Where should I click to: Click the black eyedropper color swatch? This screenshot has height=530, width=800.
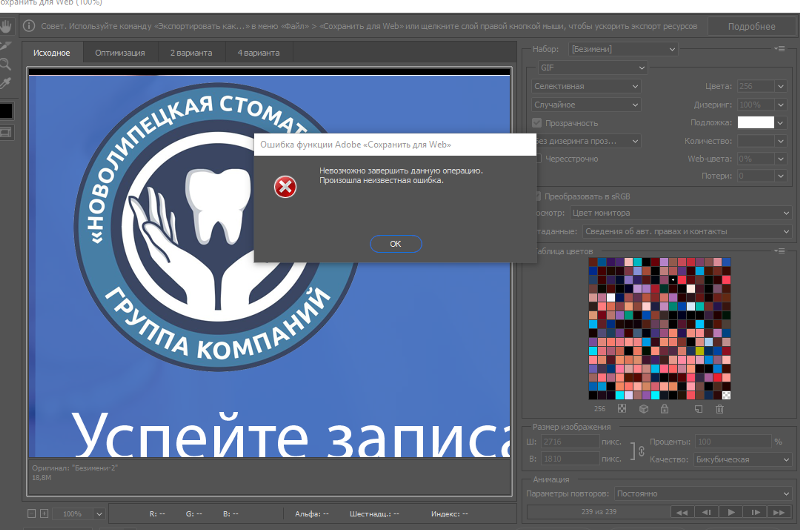[x=6, y=111]
